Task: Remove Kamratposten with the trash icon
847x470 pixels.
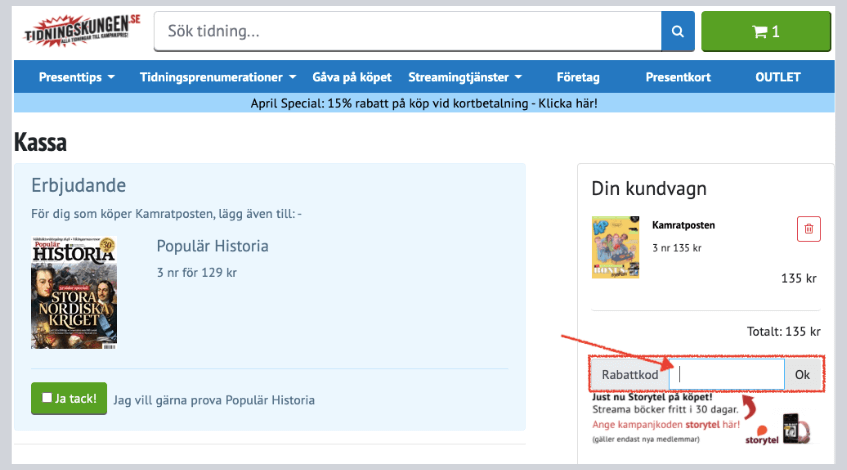Action: [x=808, y=229]
